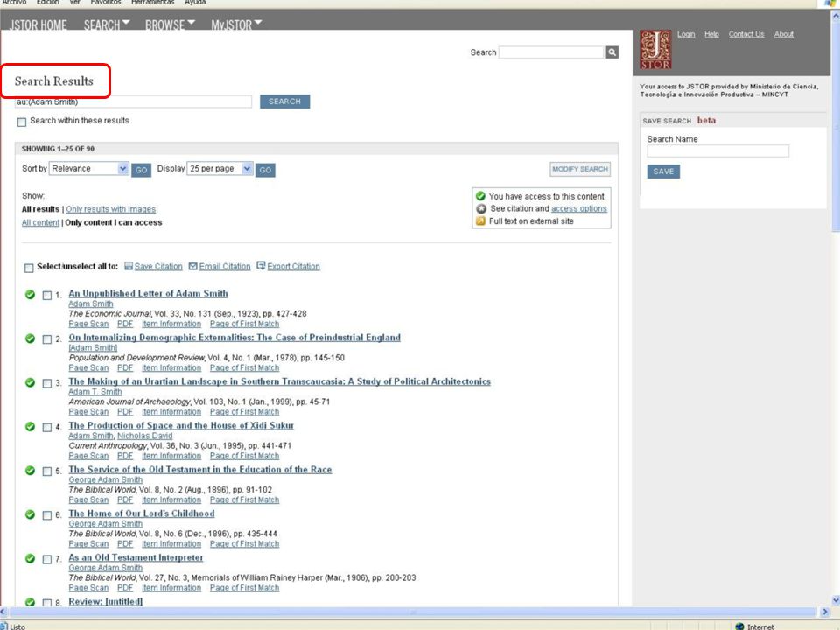Go to JSTOR HOME
Image resolution: width=840 pixels, height=630 pixels.
(38, 24)
